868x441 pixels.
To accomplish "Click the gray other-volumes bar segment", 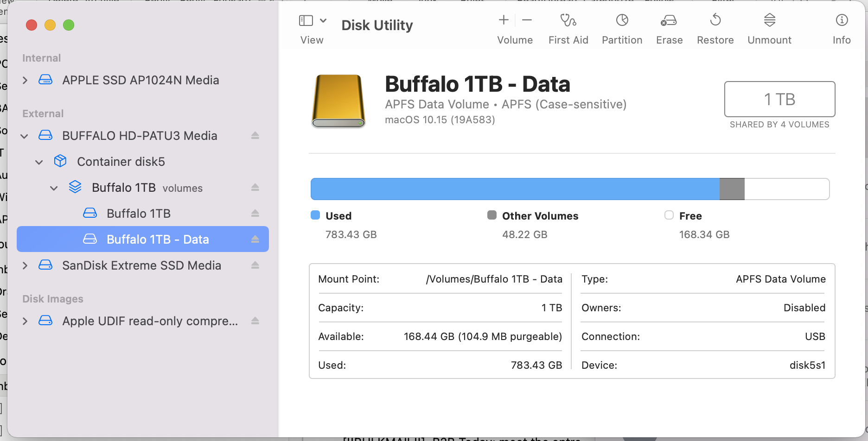I will (732, 189).
